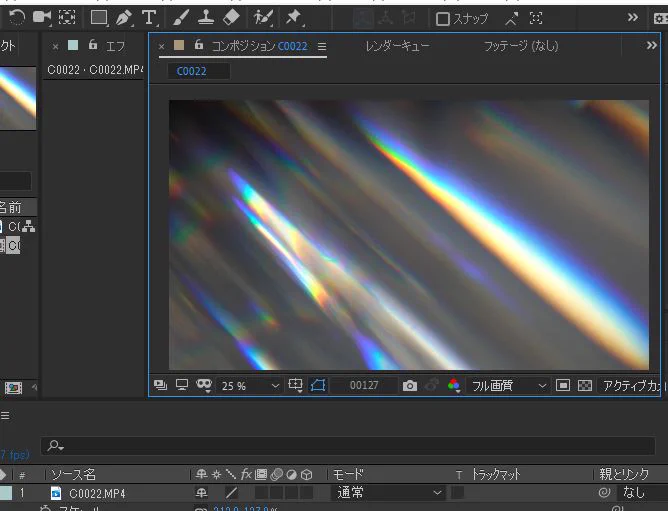The height and width of the screenshot is (511, 668).
Task: Click the timeline search field
Action: click(x=348, y=446)
